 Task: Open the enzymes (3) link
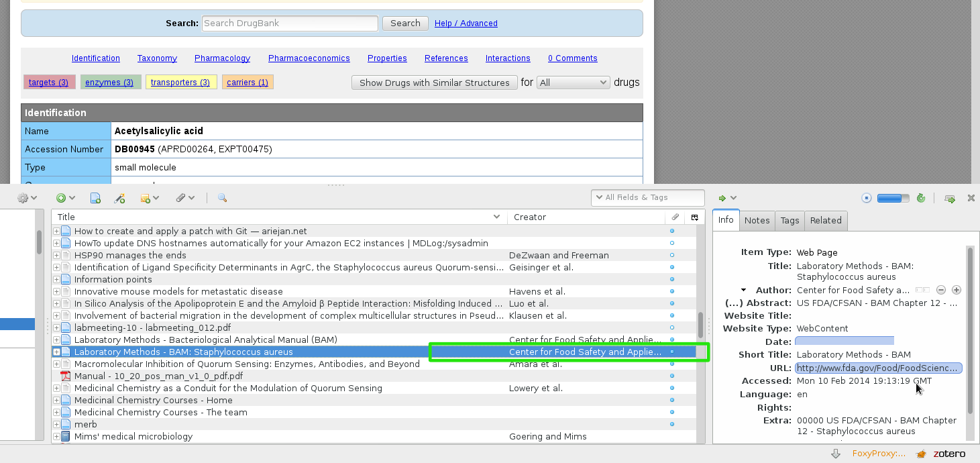[109, 82]
